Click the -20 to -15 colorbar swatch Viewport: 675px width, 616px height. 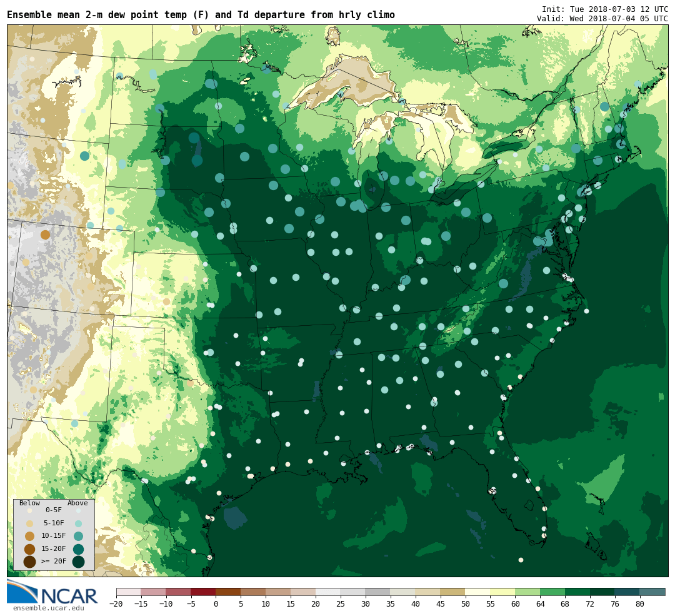point(129,592)
